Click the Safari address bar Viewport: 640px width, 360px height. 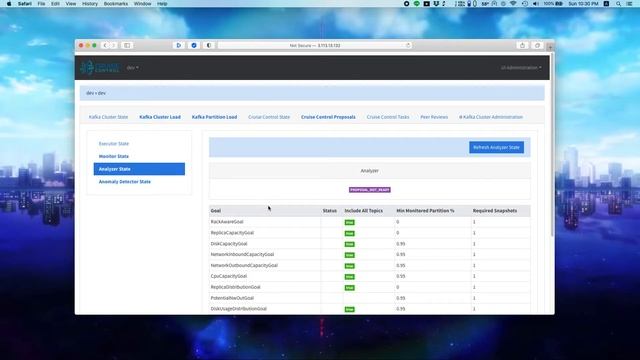tap(315, 45)
